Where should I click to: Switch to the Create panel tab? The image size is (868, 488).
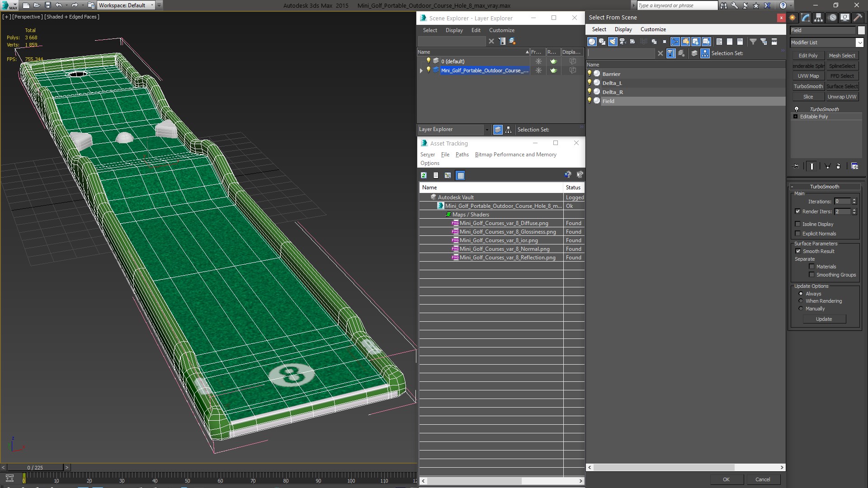pyautogui.click(x=793, y=18)
